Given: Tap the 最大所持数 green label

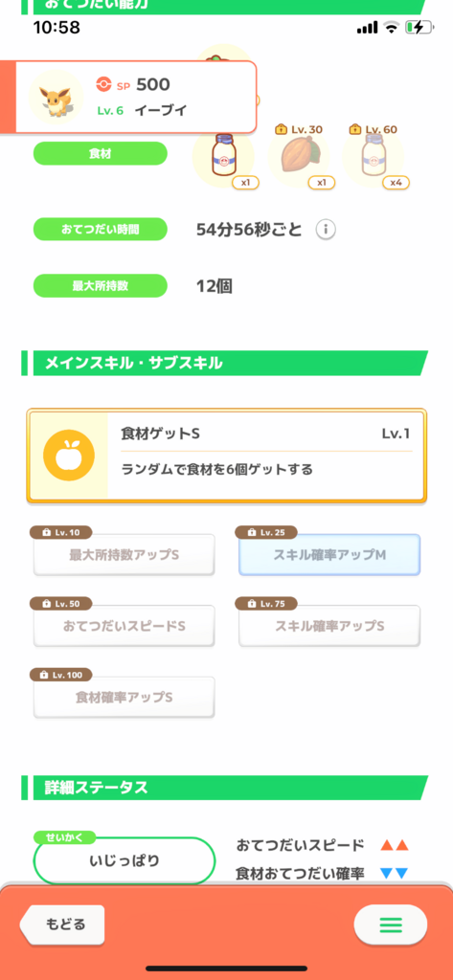Looking at the screenshot, I should pos(101,285).
